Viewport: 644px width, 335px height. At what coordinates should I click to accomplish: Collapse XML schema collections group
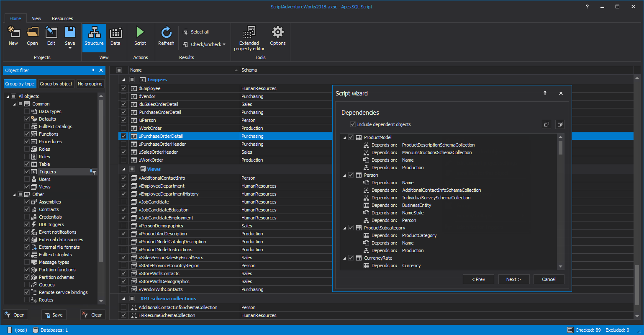point(123,299)
